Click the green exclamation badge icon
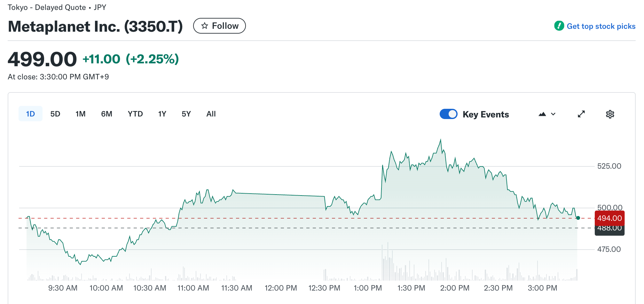The image size is (644, 304). [x=559, y=26]
